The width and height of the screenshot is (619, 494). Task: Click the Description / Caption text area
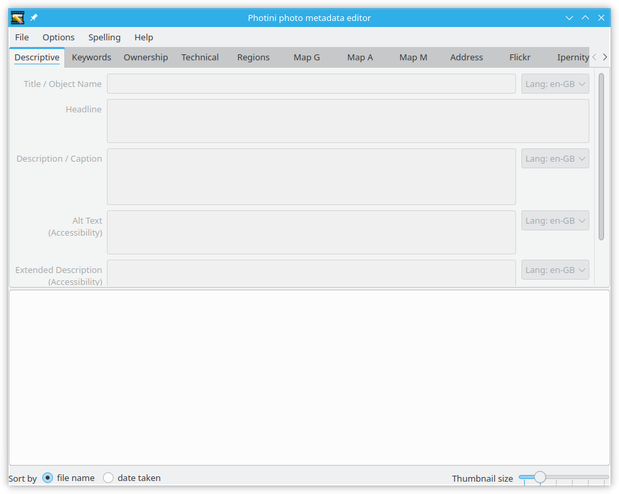311,177
